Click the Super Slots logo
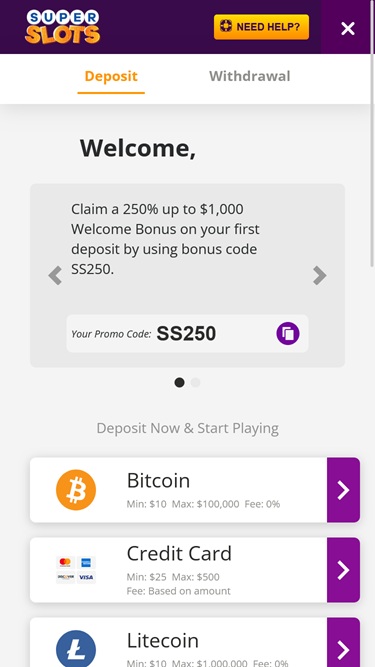Screen dimensions: 375x667 62,27
